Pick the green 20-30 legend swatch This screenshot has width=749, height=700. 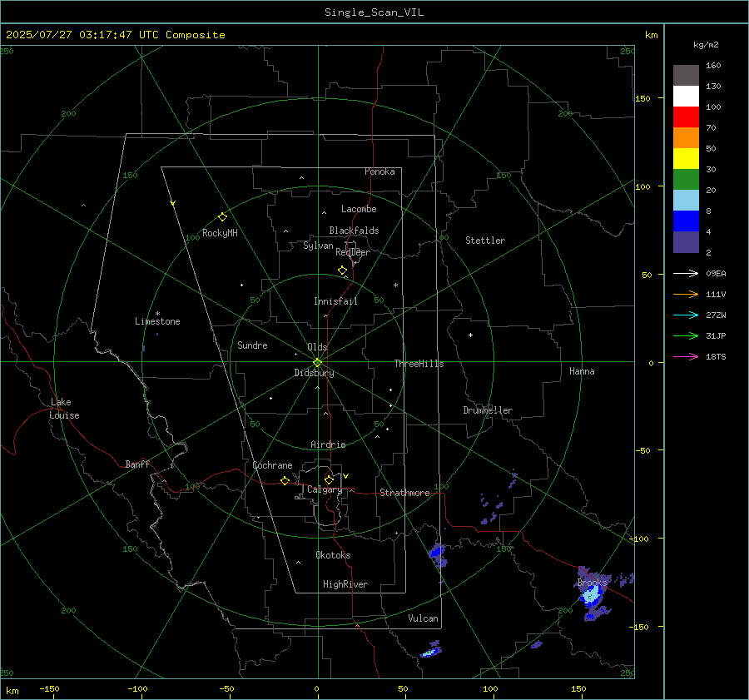[x=686, y=180]
